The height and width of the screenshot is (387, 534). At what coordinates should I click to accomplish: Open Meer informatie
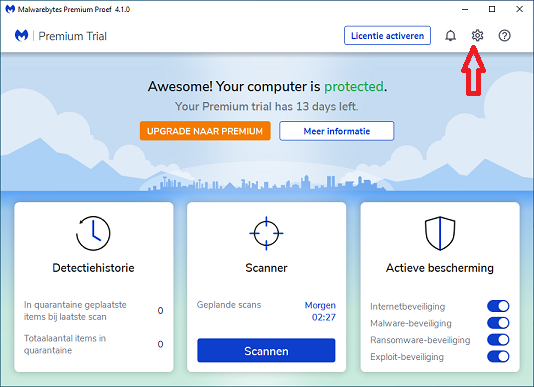pos(336,131)
